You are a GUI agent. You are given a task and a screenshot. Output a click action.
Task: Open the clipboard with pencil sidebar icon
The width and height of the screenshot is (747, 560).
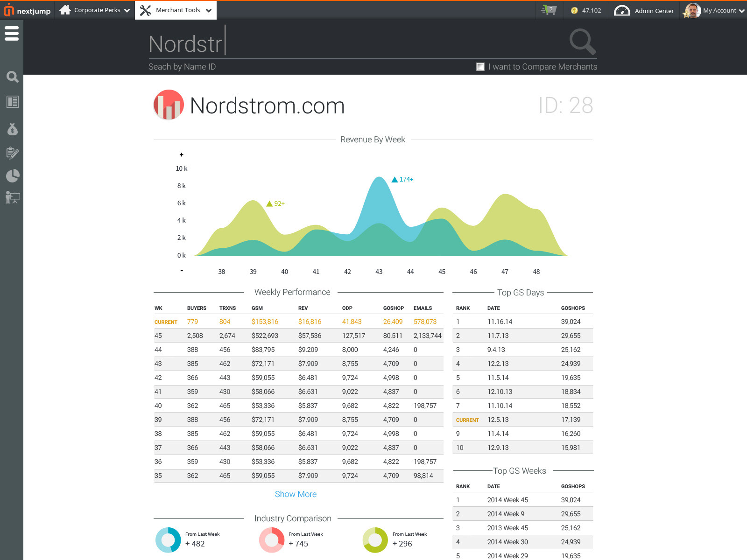pos(13,153)
